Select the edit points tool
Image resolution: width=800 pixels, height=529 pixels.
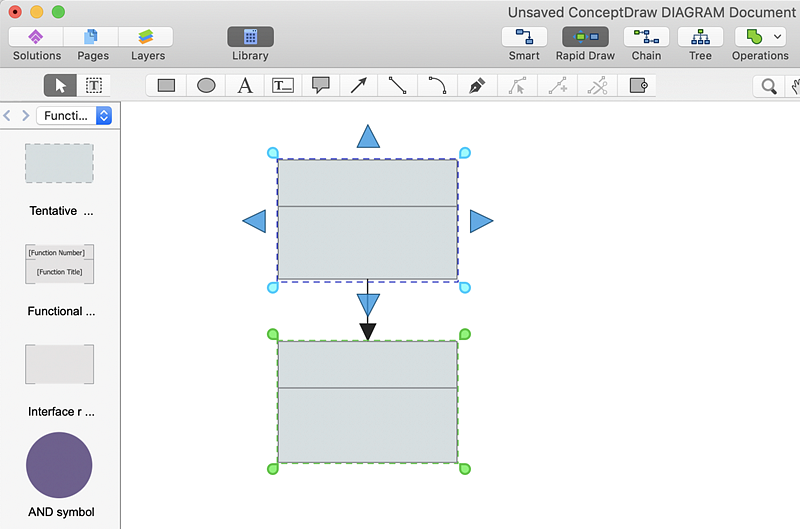517,85
